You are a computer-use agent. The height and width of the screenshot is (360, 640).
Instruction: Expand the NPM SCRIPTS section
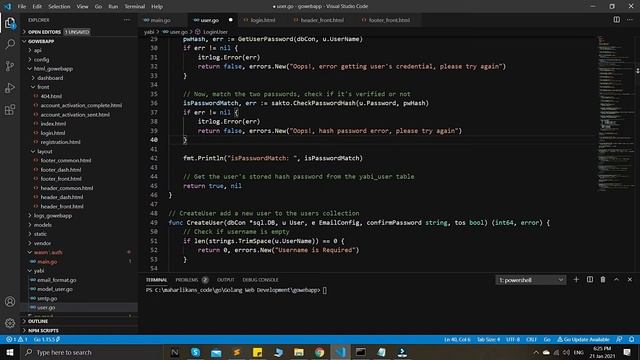(43, 331)
